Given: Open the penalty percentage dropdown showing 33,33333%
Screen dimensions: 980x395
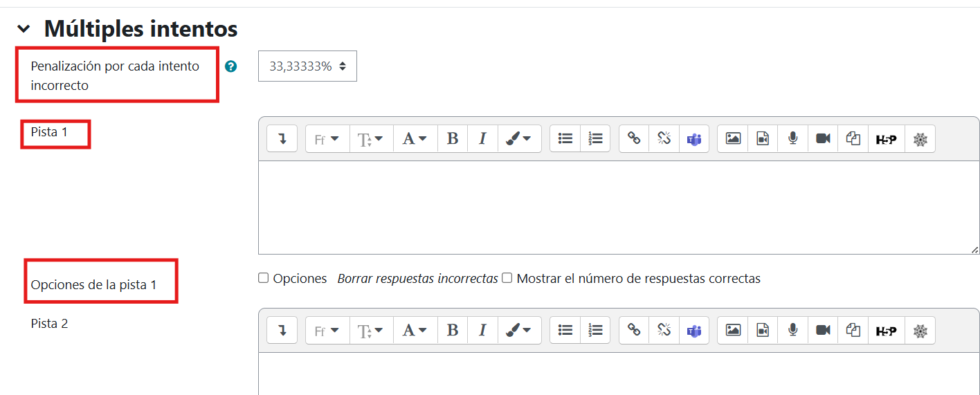Looking at the screenshot, I should [x=307, y=66].
